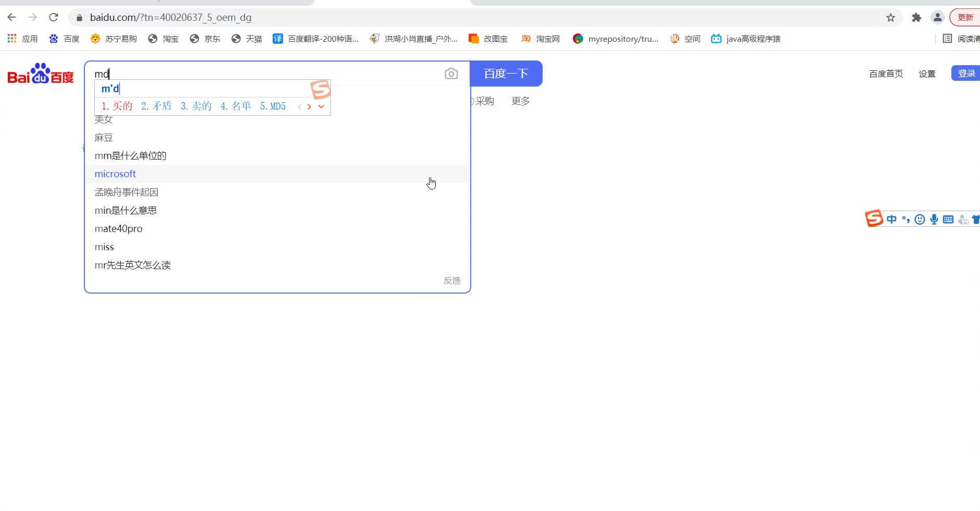The width and height of the screenshot is (980, 511).
Task: Click the Baidu logo
Action: [x=41, y=74]
